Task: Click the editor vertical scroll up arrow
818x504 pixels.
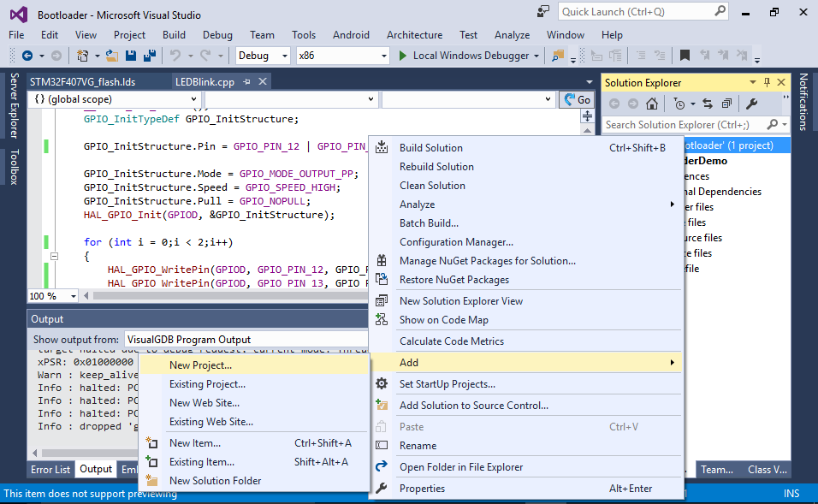Action: pos(588,130)
